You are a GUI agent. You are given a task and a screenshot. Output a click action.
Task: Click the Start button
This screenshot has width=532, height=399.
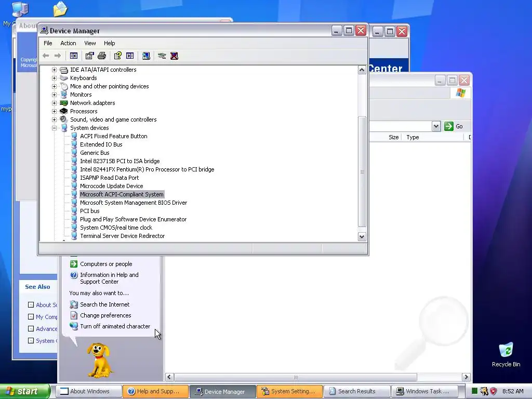[25, 391]
